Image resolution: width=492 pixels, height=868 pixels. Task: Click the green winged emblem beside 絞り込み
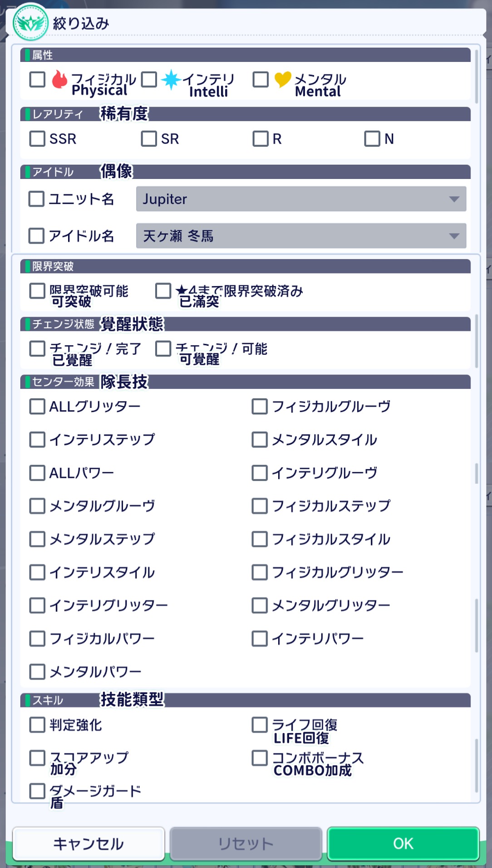click(30, 22)
